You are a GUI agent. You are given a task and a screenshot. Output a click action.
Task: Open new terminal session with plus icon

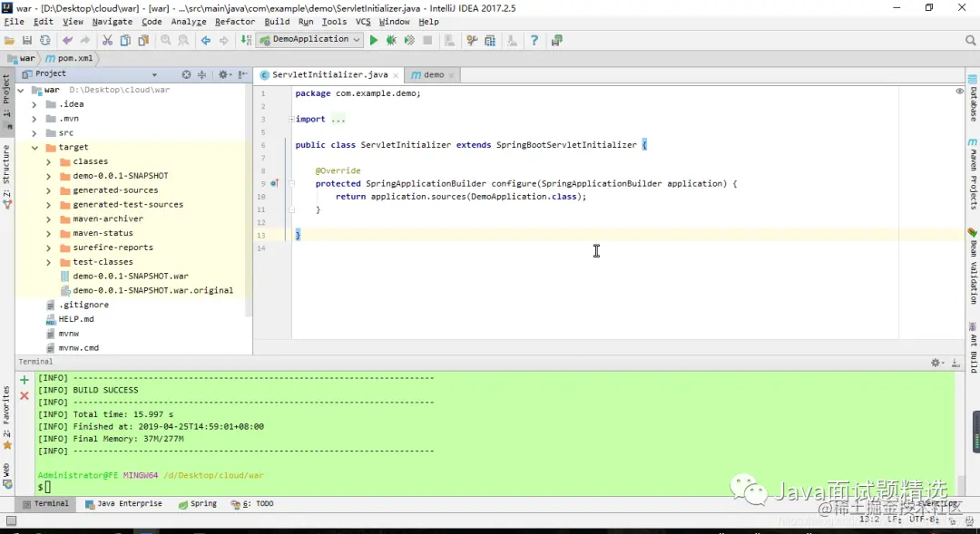tap(24, 380)
